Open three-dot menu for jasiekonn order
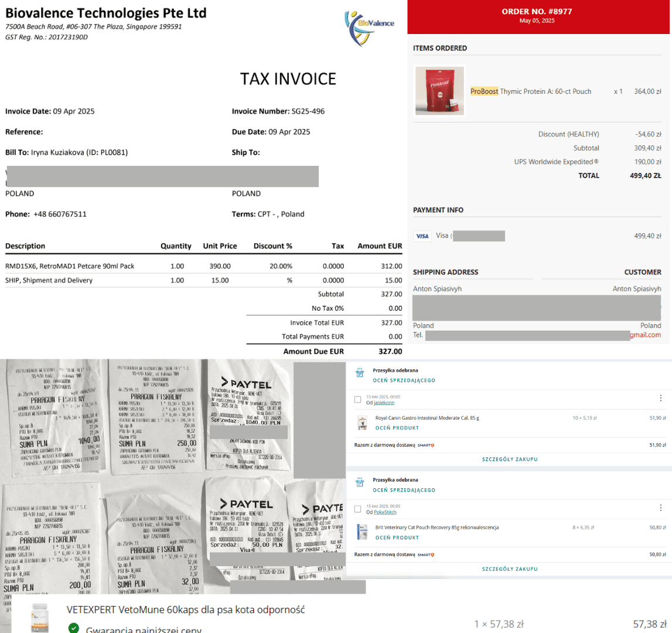Image resolution: width=672 pixels, height=633 pixels. (x=660, y=398)
